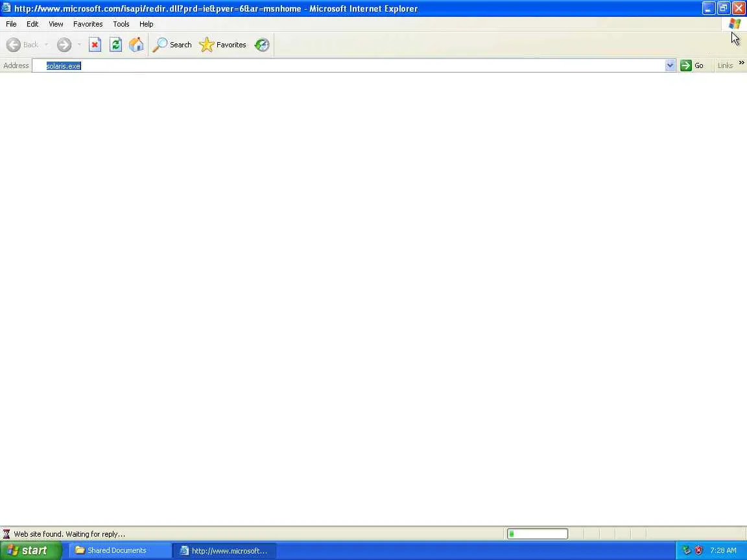Open the Search pane
747x560 pixels.
[x=172, y=45]
